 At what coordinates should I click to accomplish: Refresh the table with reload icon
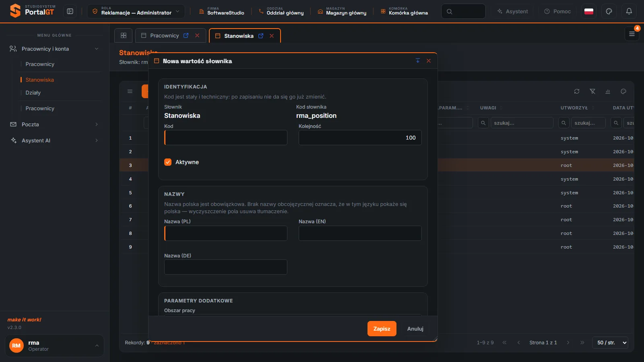click(577, 91)
